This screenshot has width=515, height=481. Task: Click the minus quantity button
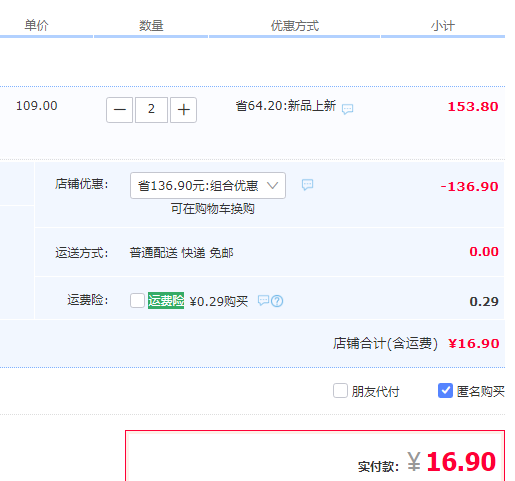[119, 110]
